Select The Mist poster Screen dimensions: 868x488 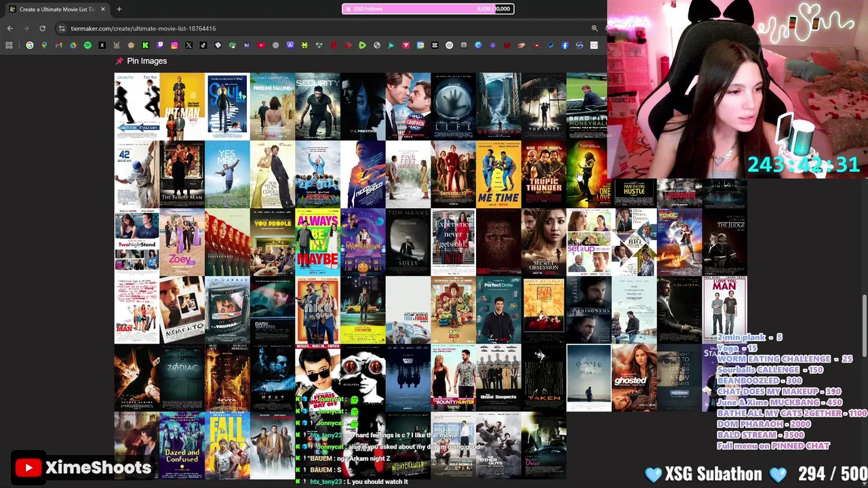(544, 106)
